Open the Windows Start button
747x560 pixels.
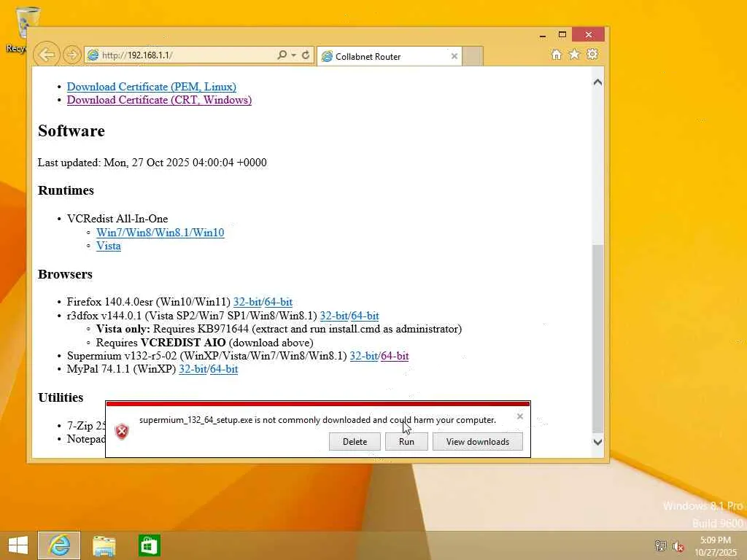click(x=18, y=545)
